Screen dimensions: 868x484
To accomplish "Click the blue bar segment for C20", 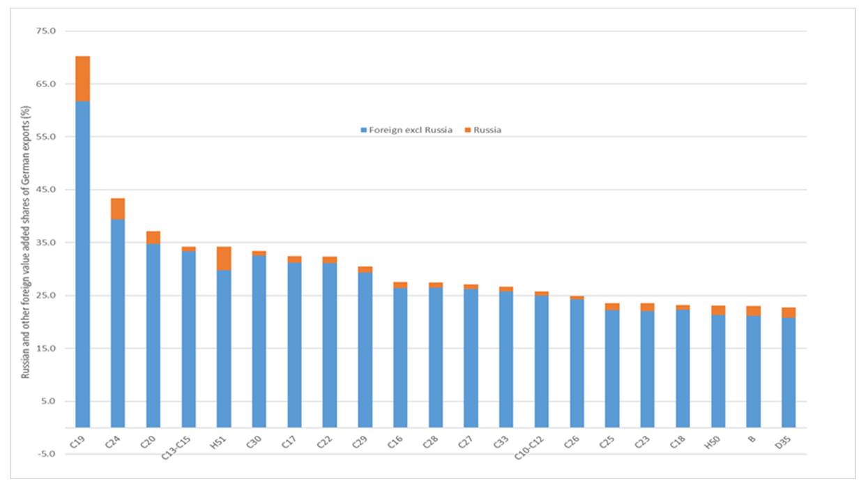I will 153,335.
